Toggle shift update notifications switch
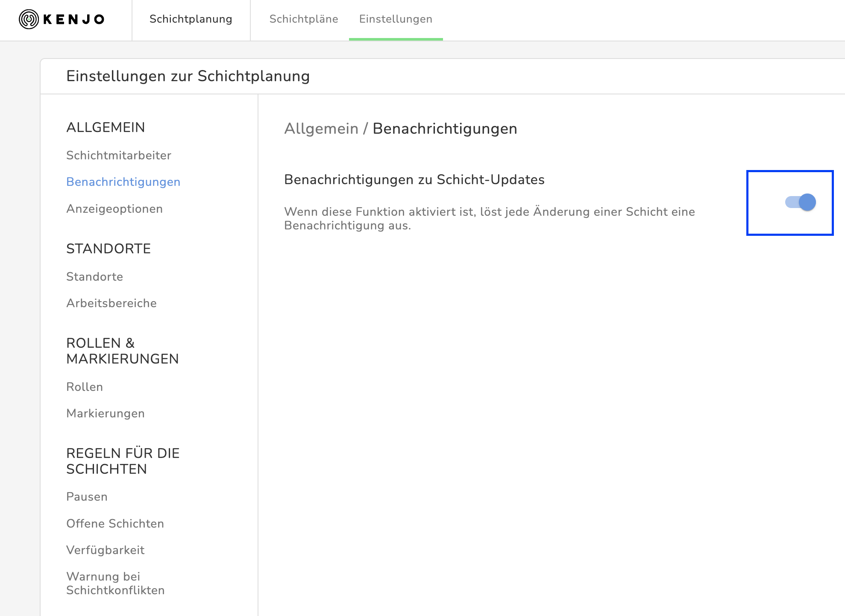The height and width of the screenshot is (616, 845). pos(800,202)
